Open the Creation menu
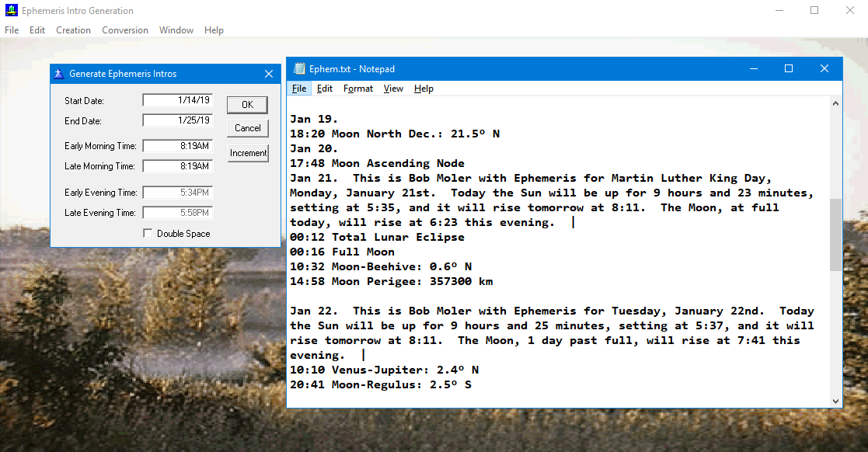The image size is (868, 452). [73, 30]
